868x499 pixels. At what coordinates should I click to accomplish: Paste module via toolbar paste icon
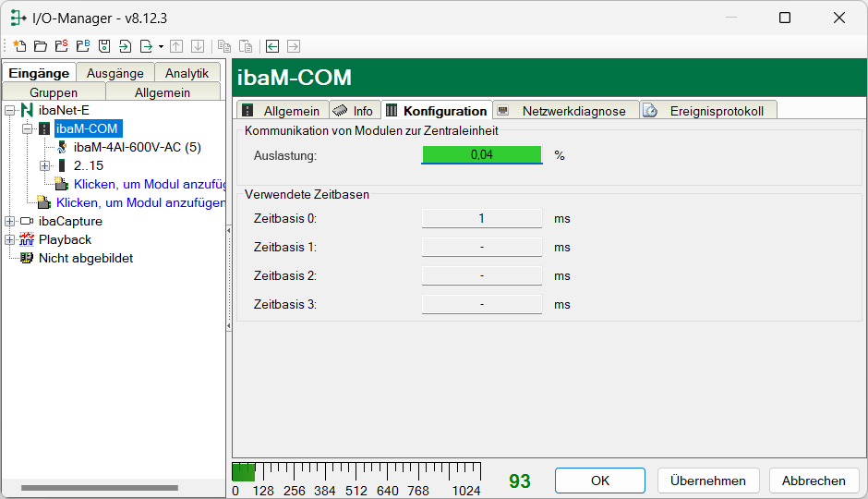(246, 46)
